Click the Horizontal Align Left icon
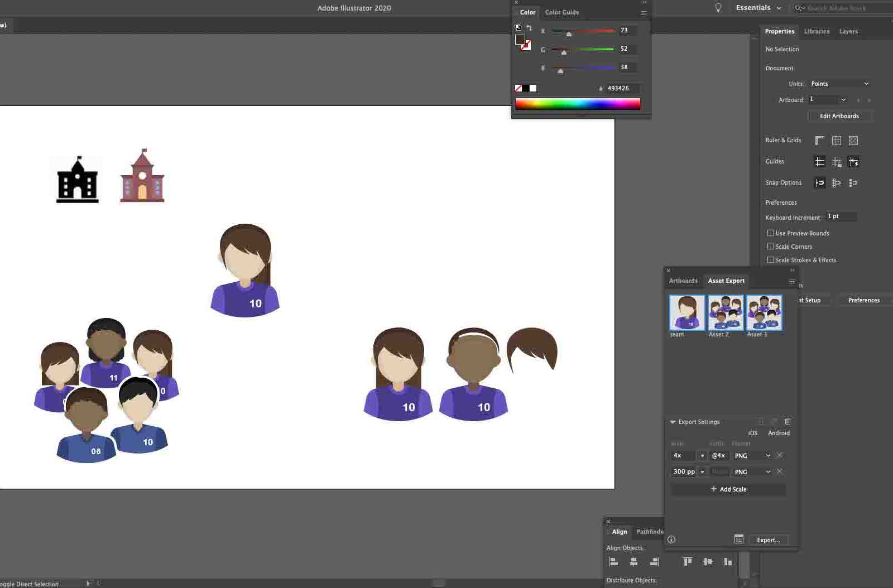The width and height of the screenshot is (893, 588). (x=613, y=562)
